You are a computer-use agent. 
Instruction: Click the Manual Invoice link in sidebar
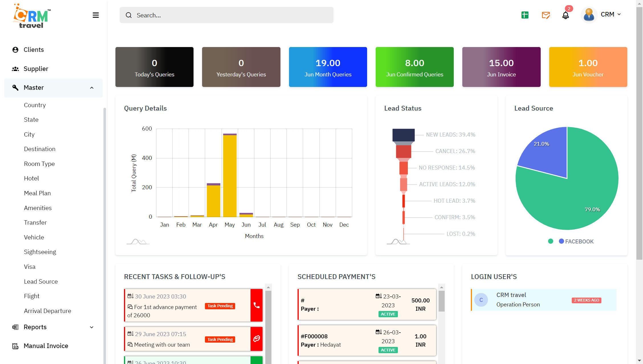[46, 346]
